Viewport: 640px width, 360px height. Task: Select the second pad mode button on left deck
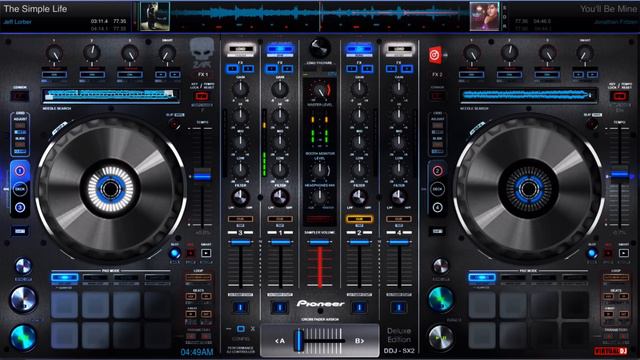pos(96,278)
